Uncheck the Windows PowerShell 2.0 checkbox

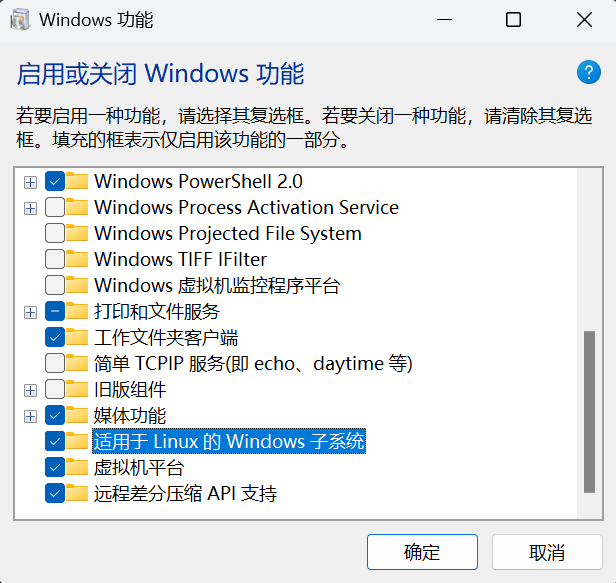click(55, 182)
